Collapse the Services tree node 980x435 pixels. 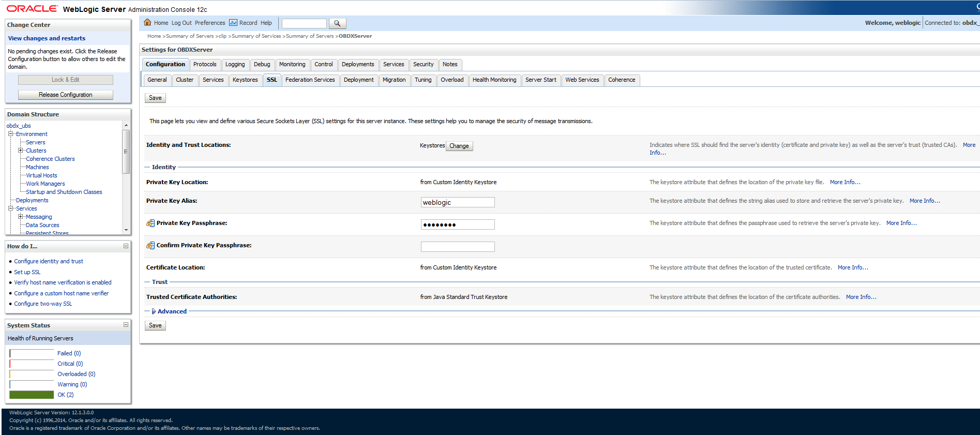coord(10,208)
